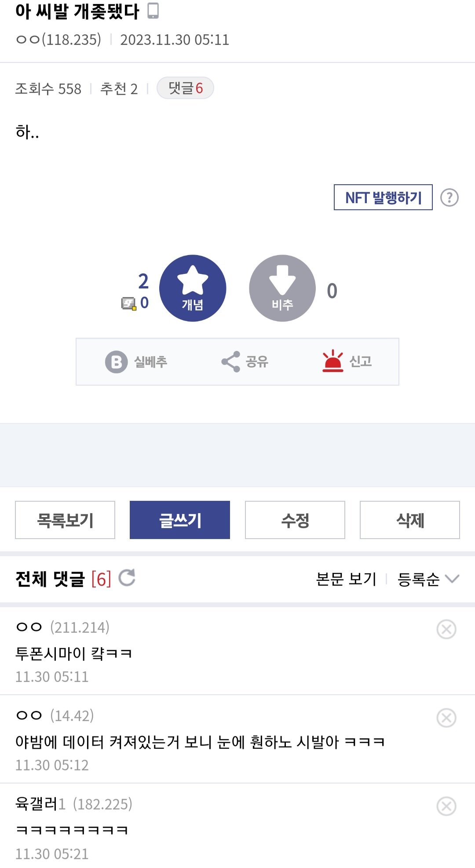Click the 개념 star upvote button

(193, 288)
